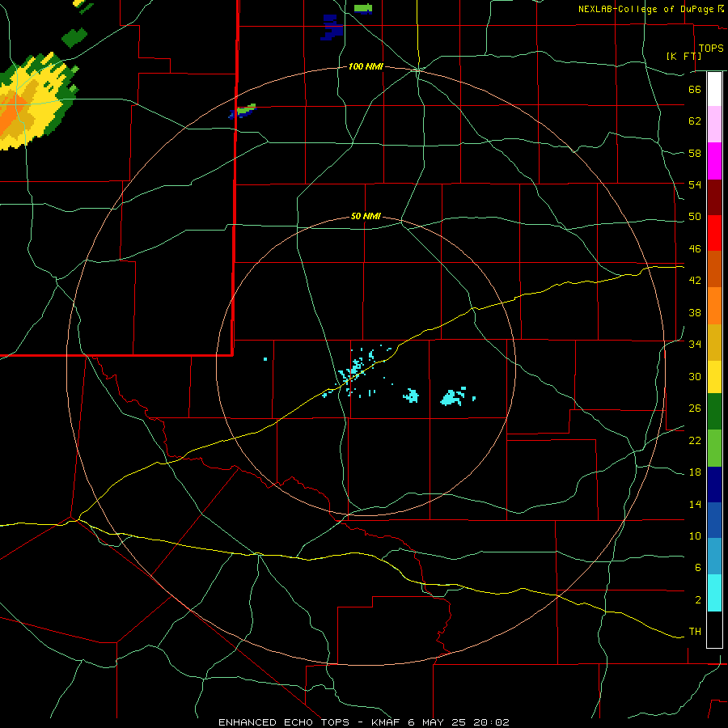Click the blue-green echo on the thick state border
The image size is (728, 728).
[242, 112]
